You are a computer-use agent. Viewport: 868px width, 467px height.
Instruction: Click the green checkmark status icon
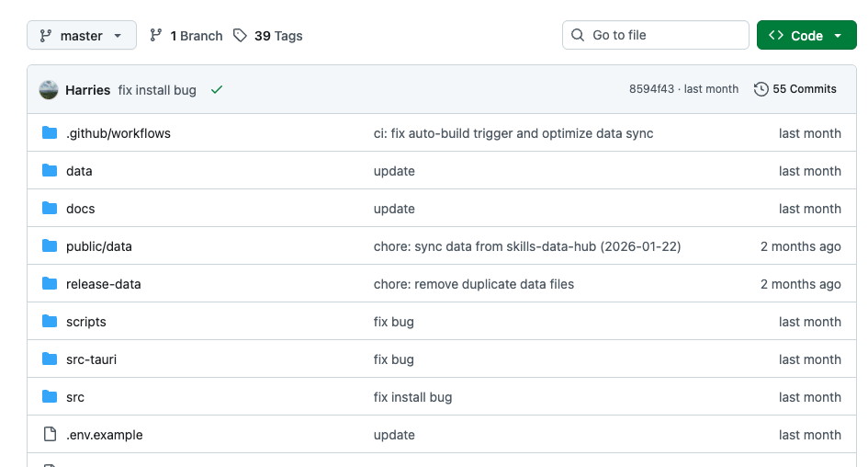217,89
